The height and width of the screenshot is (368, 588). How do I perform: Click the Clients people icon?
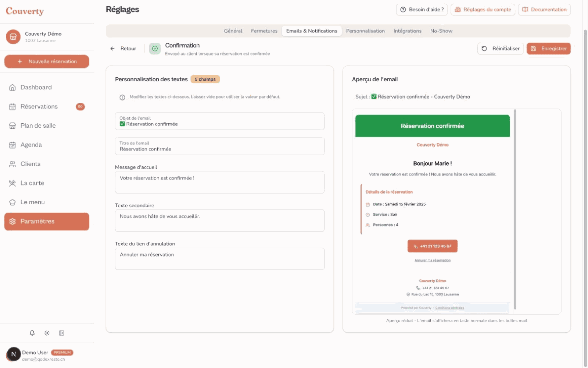tap(12, 164)
